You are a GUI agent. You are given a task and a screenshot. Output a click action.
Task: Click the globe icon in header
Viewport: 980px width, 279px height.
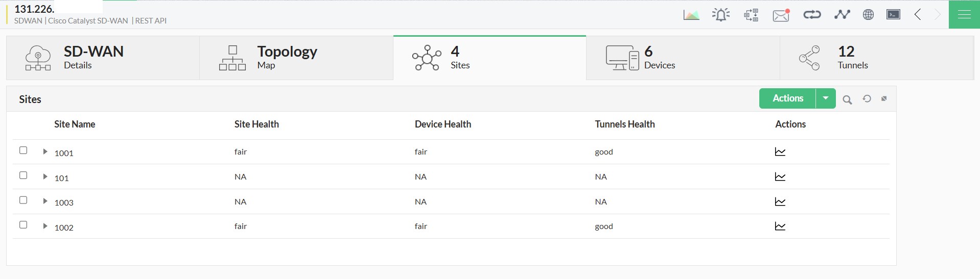868,15
